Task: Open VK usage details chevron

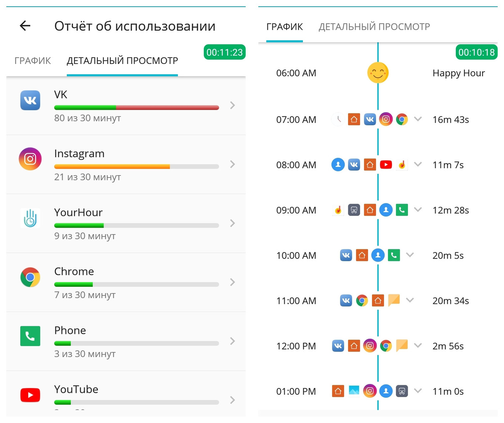Action: pos(233,106)
